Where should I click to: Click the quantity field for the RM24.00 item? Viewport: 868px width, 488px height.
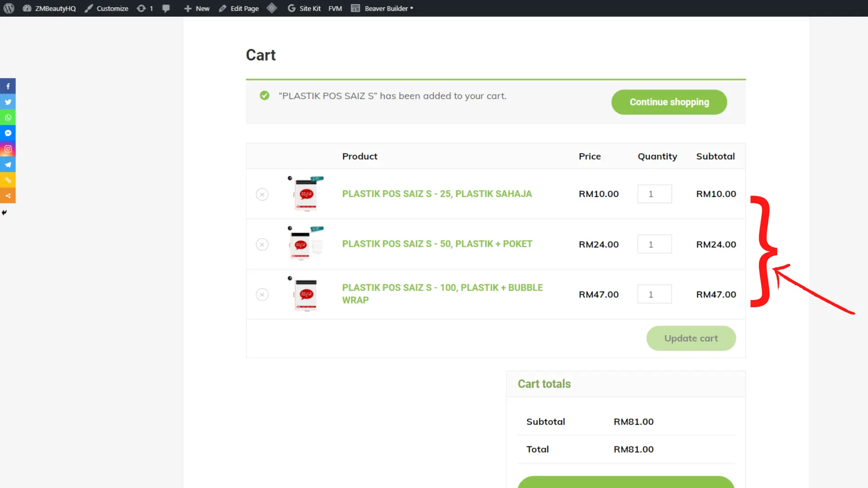point(654,244)
